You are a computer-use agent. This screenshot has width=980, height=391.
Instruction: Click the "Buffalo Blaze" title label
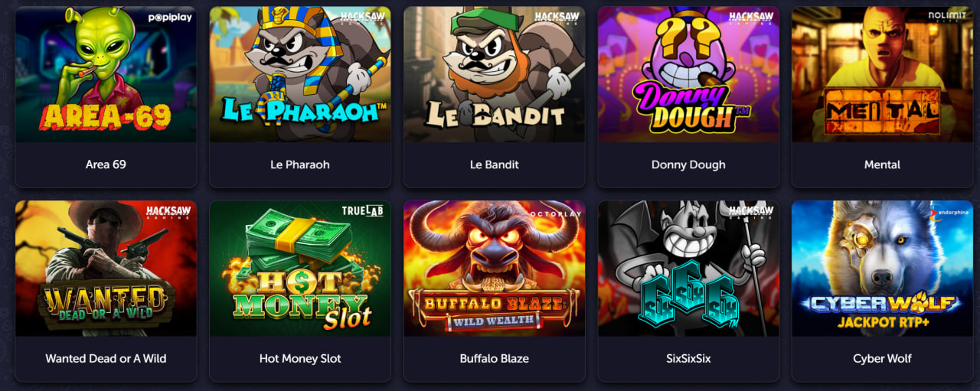click(x=494, y=358)
